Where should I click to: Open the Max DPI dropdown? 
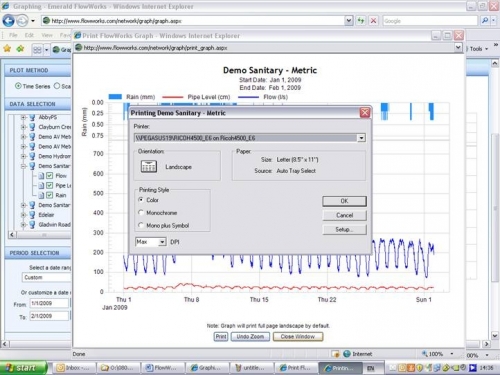click(162, 242)
